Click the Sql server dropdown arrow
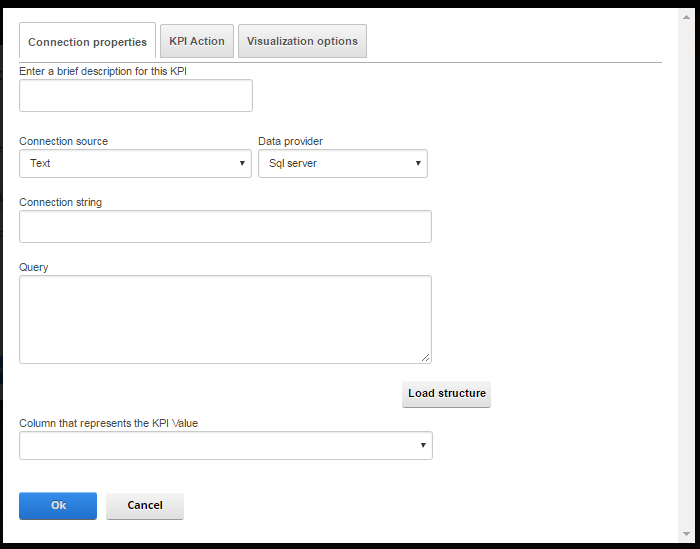Screen dimensions: 700x549 pyautogui.click(x=418, y=163)
